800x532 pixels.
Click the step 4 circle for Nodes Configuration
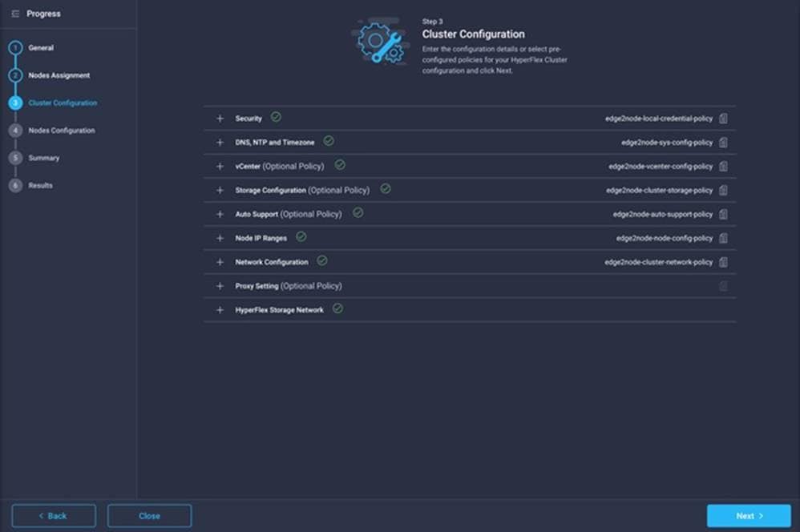(15, 131)
